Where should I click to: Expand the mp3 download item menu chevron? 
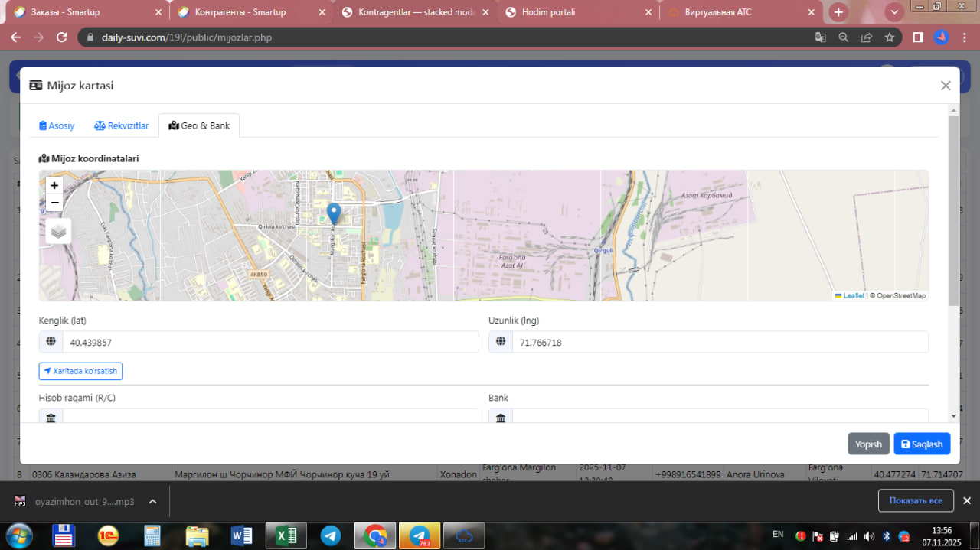coord(152,502)
